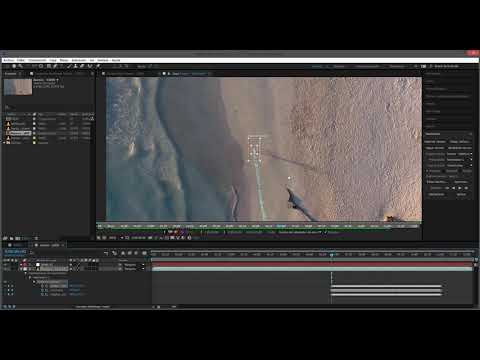Image resolution: width=480 pixels, height=360 pixels.
Task: Open the Archivo menu
Action: (x=9, y=60)
